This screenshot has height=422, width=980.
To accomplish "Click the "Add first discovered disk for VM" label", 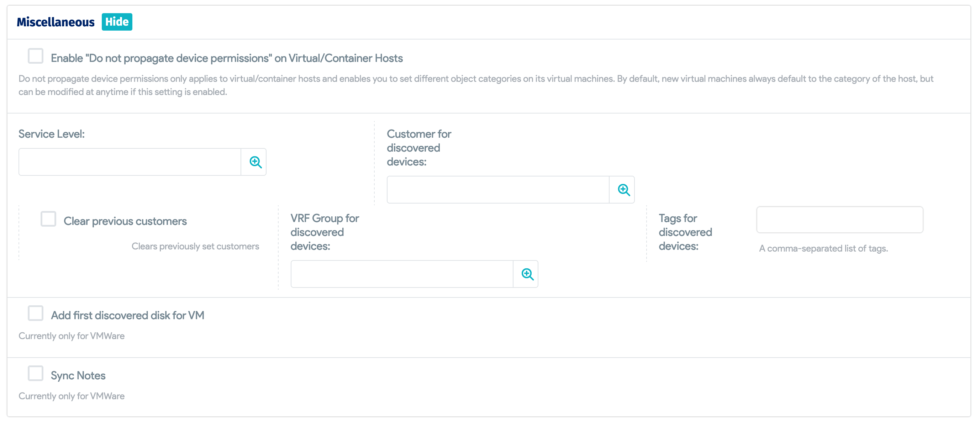I will [127, 316].
